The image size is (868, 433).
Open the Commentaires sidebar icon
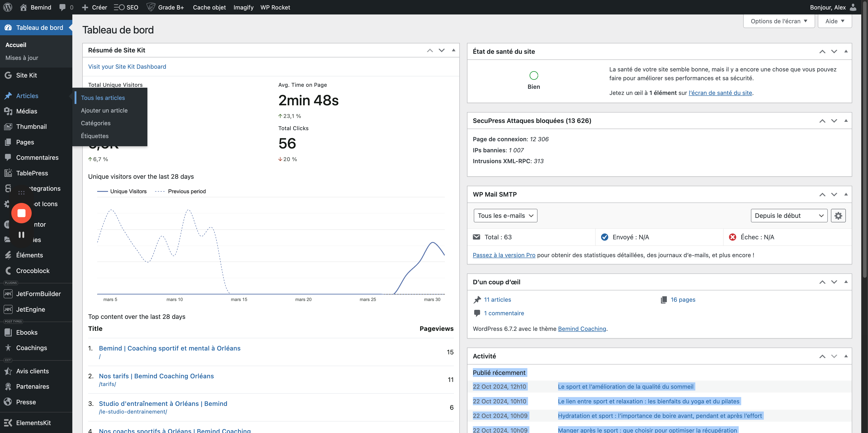coord(8,157)
